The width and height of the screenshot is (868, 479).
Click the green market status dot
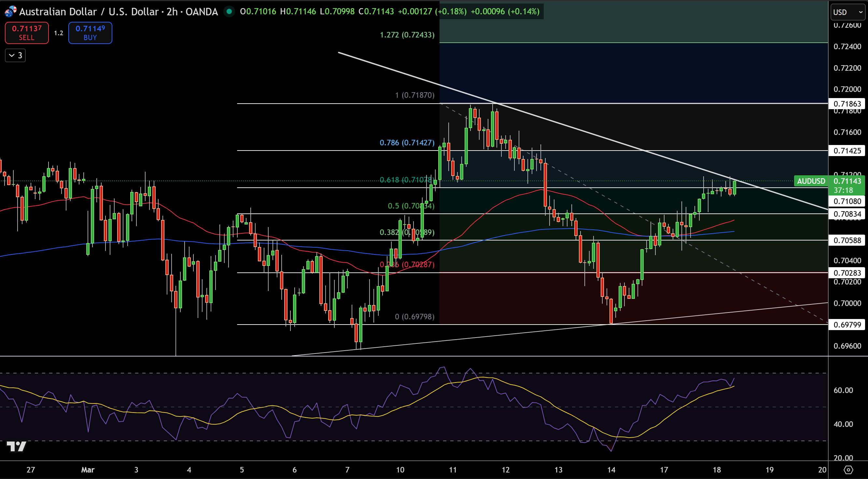click(229, 11)
